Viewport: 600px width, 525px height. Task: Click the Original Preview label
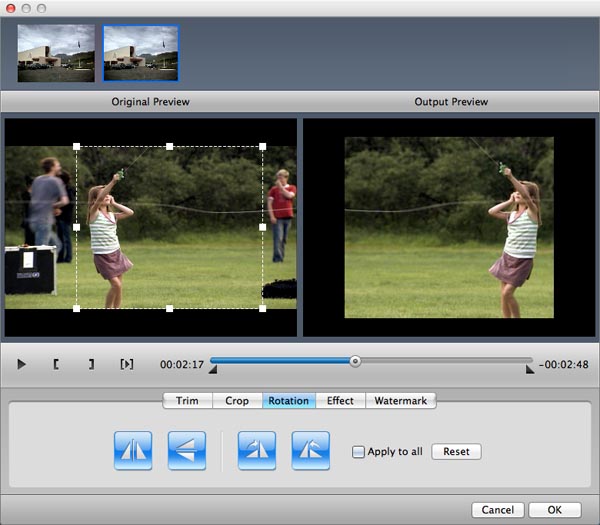click(150, 102)
